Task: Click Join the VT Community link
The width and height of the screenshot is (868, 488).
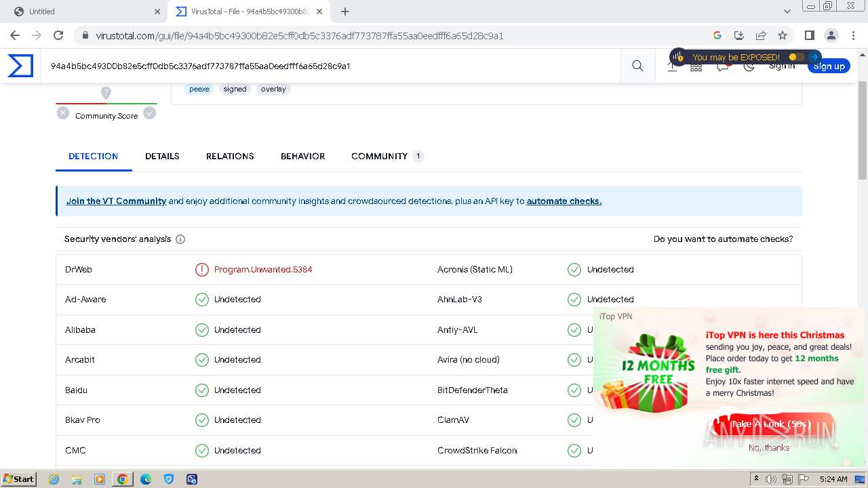Action: [x=116, y=201]
